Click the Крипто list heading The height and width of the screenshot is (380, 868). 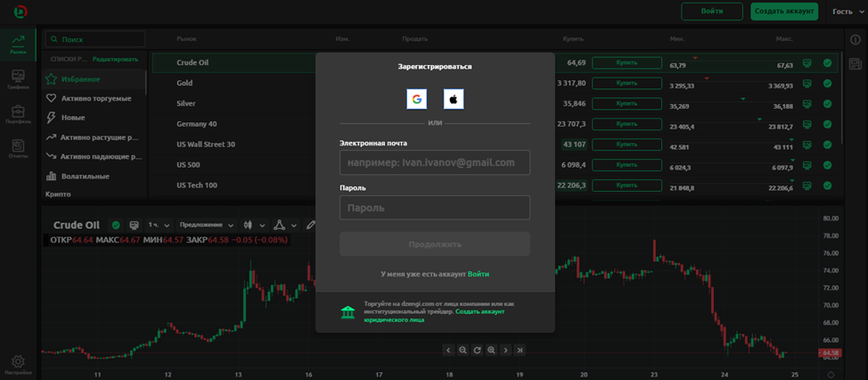pos(58,194)
